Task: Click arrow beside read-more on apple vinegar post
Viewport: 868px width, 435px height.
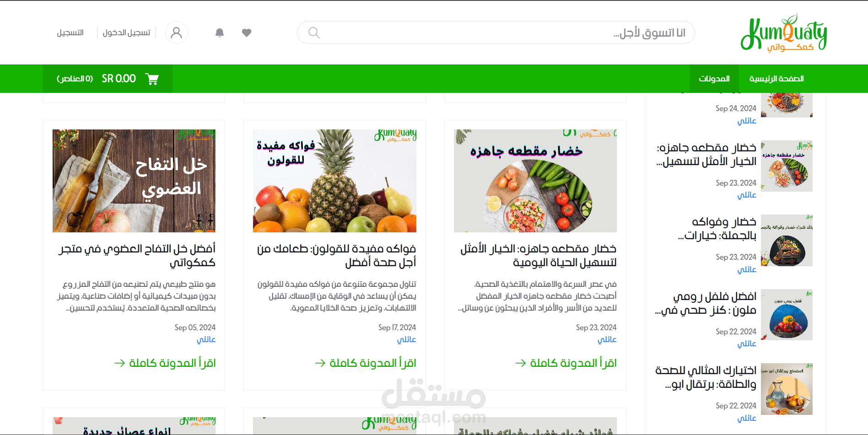Action: 120,363
